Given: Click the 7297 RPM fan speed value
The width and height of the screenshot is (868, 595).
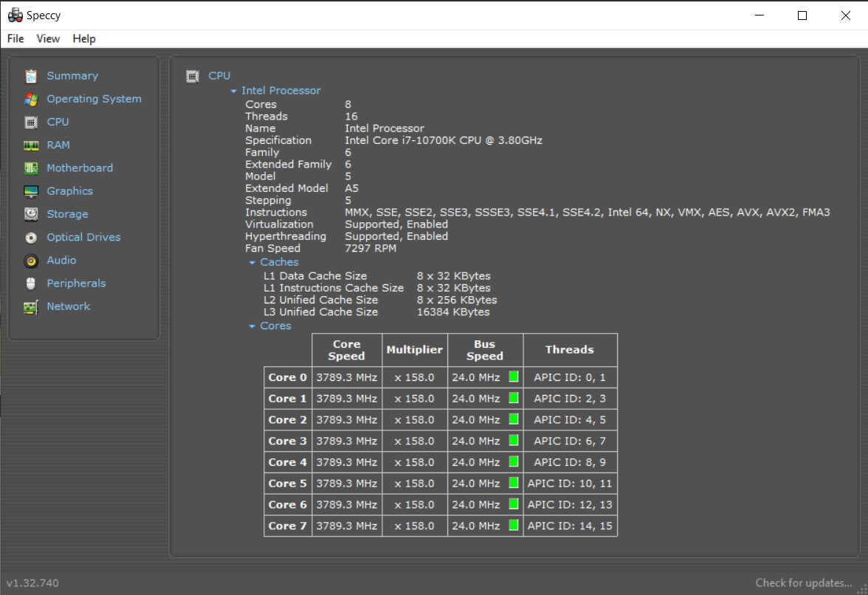Looking at the screenshot, I should click(371, 249).
